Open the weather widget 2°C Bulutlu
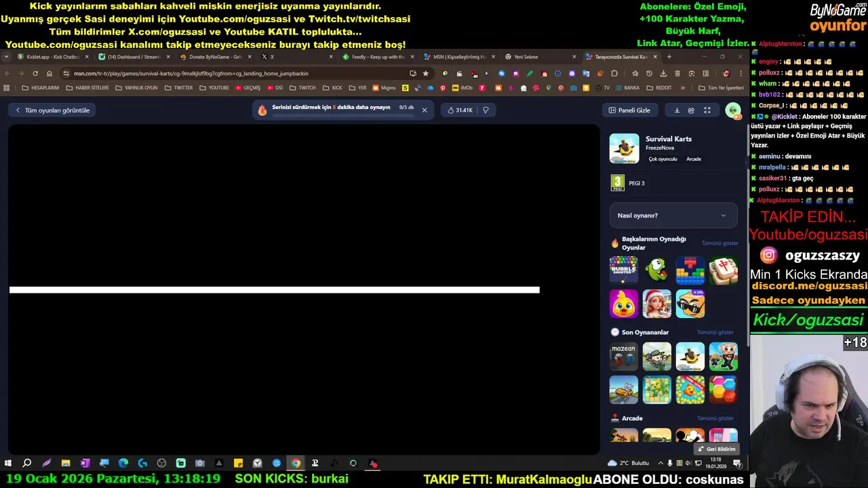The height and width of the screenshot is (488, 868). pos(629,464)
